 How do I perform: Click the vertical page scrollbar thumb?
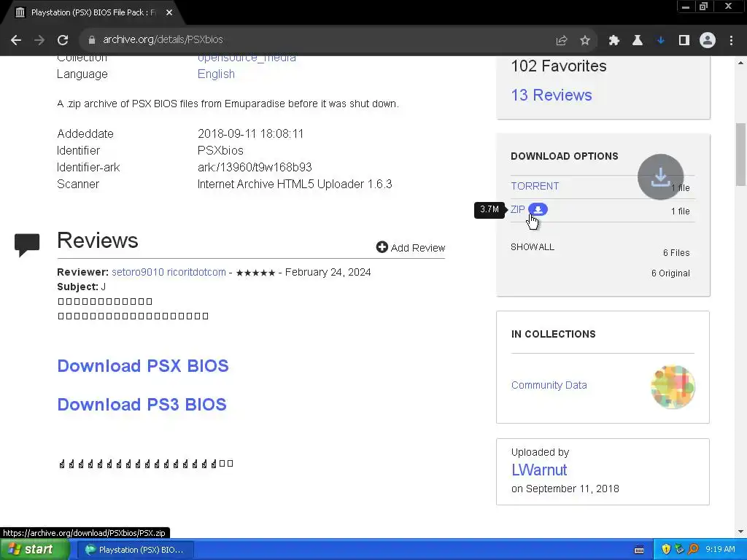pos(740,155)
